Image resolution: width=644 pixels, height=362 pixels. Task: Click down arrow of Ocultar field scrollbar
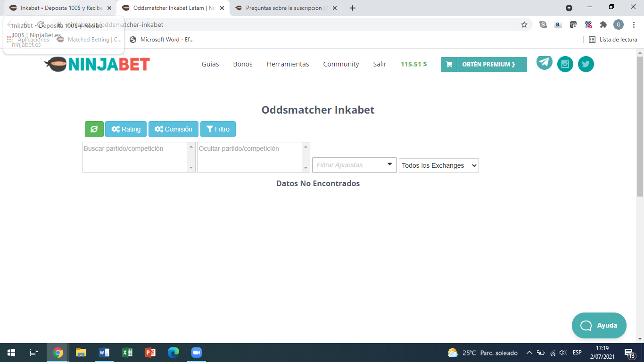306,168
